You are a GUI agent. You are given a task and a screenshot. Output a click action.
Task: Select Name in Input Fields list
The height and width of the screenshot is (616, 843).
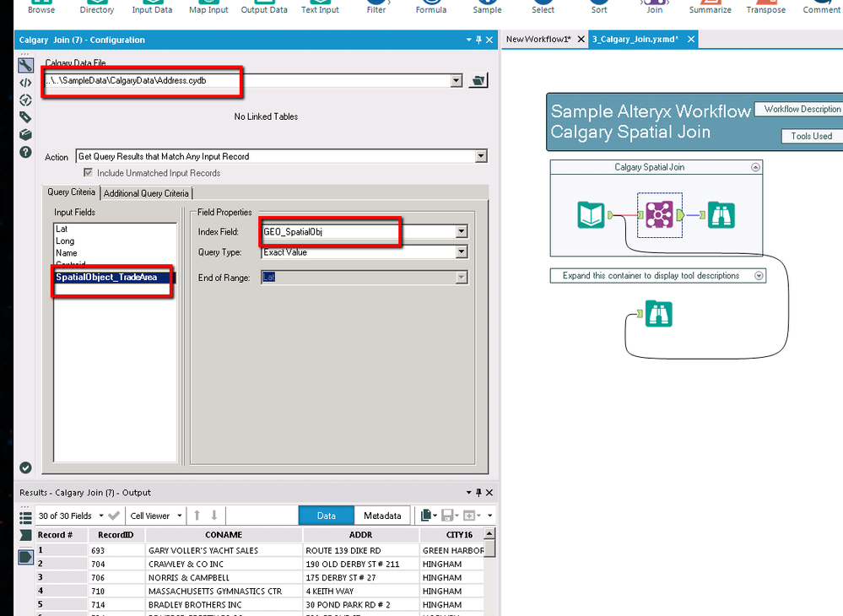67,252
